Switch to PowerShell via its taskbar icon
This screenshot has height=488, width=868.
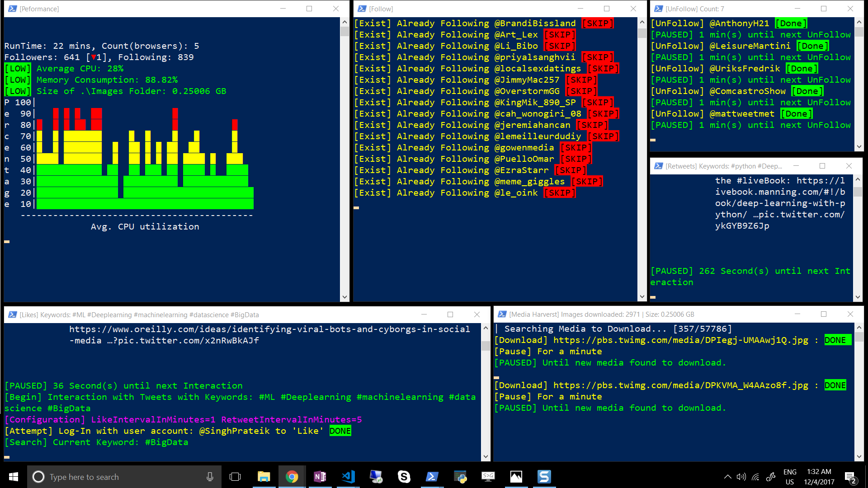point(432,477)
